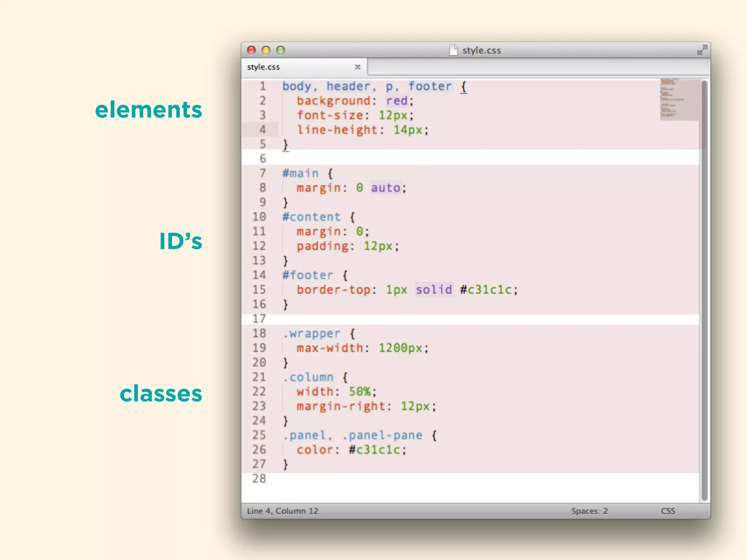Click the fullscreen arrows icon in title bar
This screenshot has width=747, height=560.
[702, 50]
